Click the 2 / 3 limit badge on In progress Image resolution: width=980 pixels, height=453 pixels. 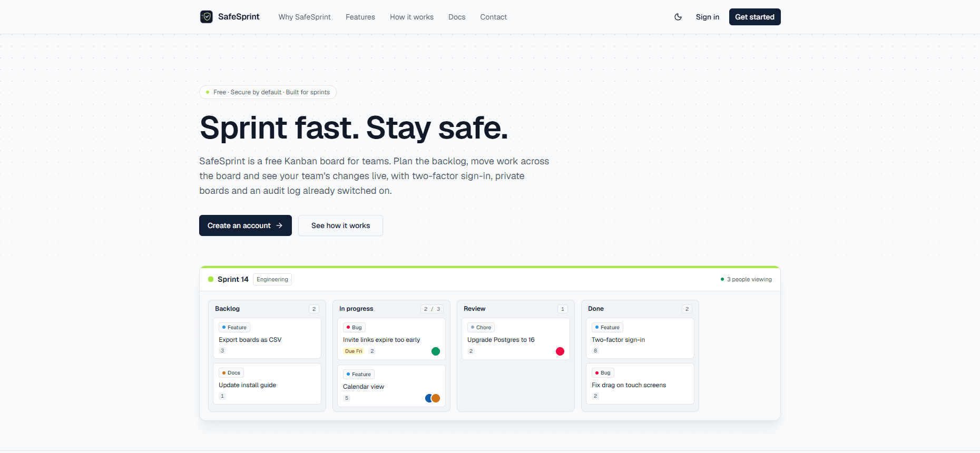(x=432, y=309)
